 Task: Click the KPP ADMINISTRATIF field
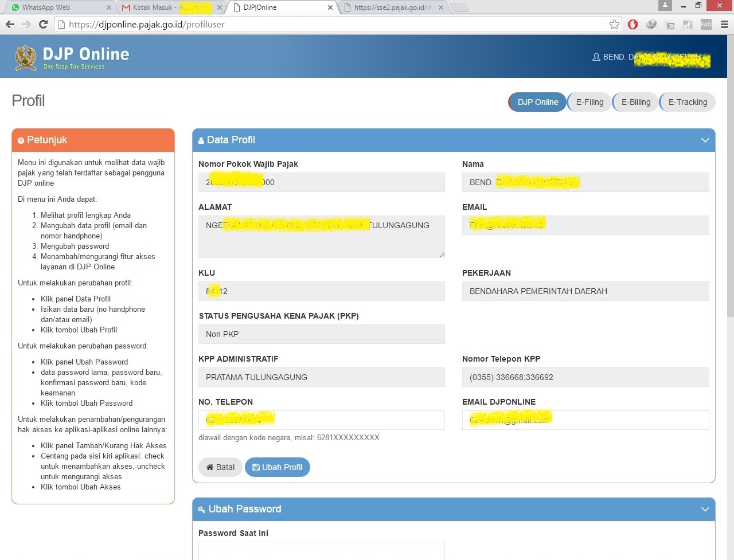[x=322, y=377]
